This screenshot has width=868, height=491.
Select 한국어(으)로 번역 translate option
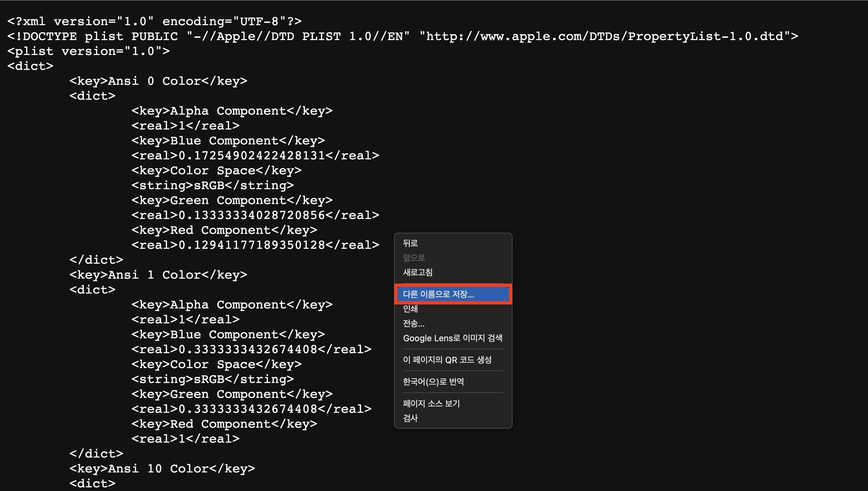(x=433, y=381)
